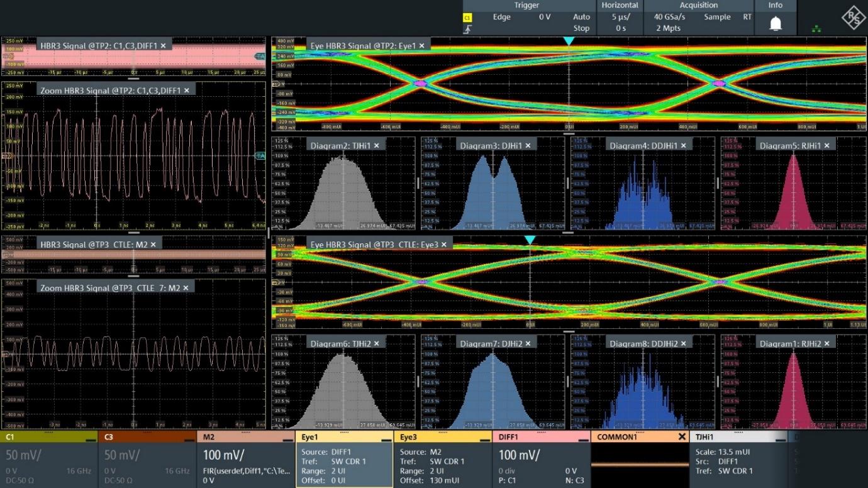The image size is (868, 488).
Task: Toggle the Auto trigger mode
Action: click(x=581, y=17)
